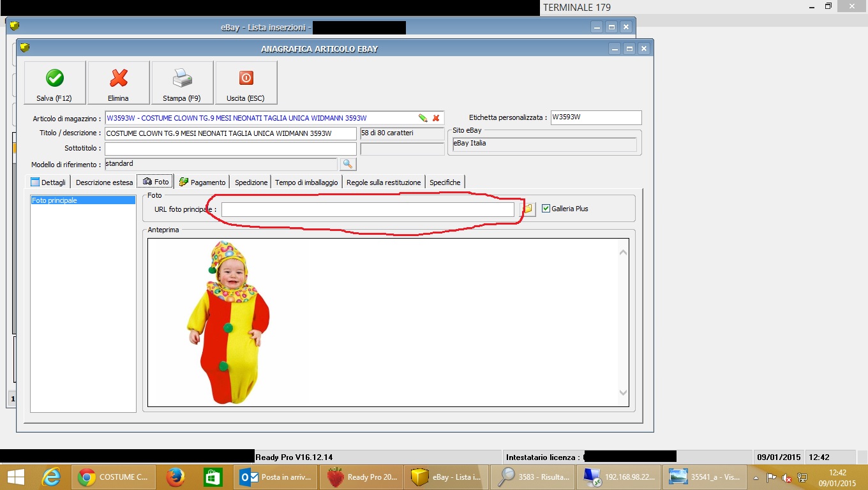The image size is (868, 490).
Task: Open the Ready Pro taskbar item
Action: coord(363,477)
